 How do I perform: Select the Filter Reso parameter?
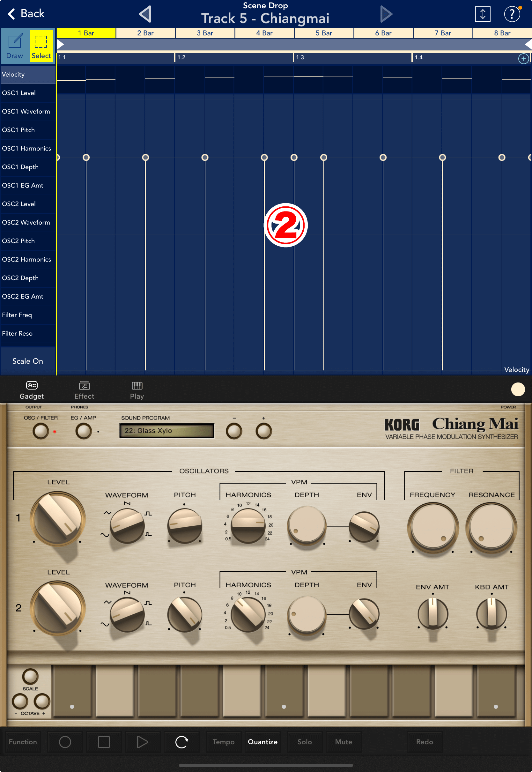28,333
